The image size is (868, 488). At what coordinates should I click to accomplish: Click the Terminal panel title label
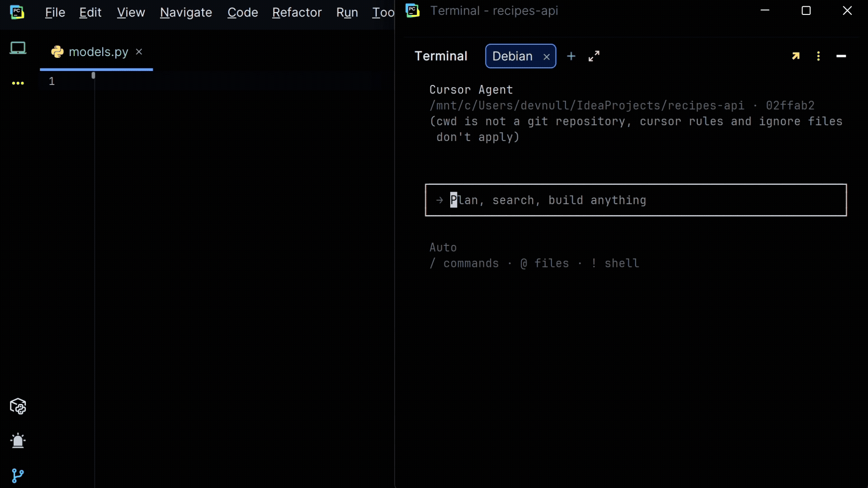click(441, 56)
